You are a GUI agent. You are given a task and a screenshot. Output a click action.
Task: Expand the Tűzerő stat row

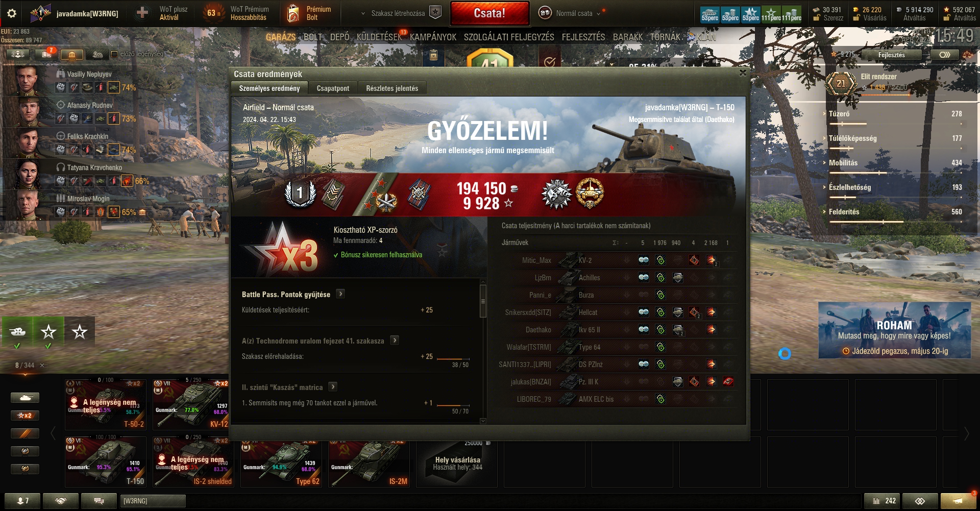click(893, 114)
